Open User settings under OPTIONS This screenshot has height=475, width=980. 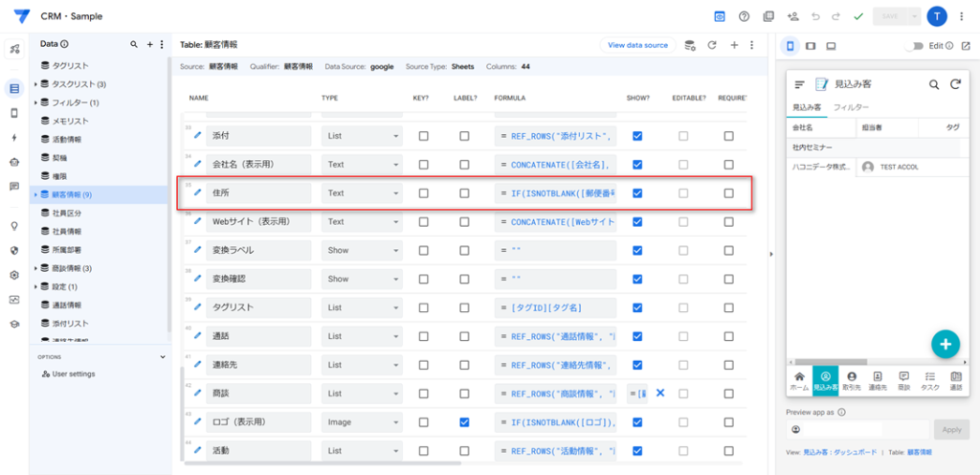(68, 373)
